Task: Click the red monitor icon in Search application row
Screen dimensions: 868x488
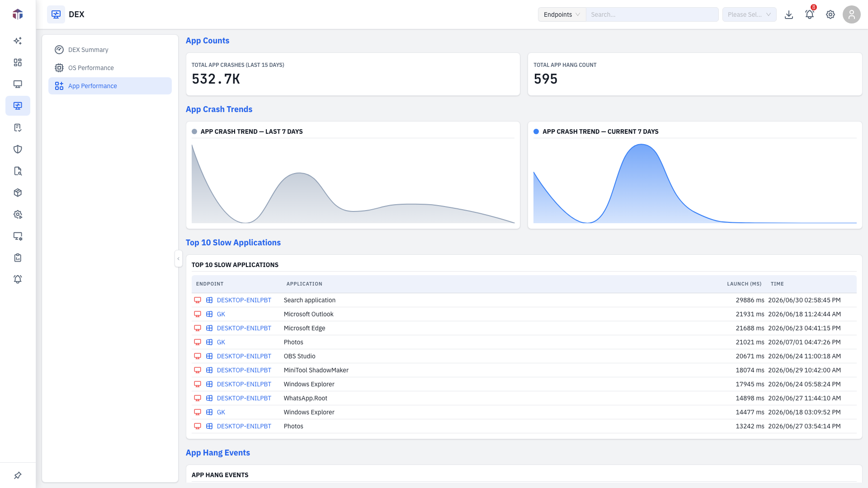Action: point(198,300)
